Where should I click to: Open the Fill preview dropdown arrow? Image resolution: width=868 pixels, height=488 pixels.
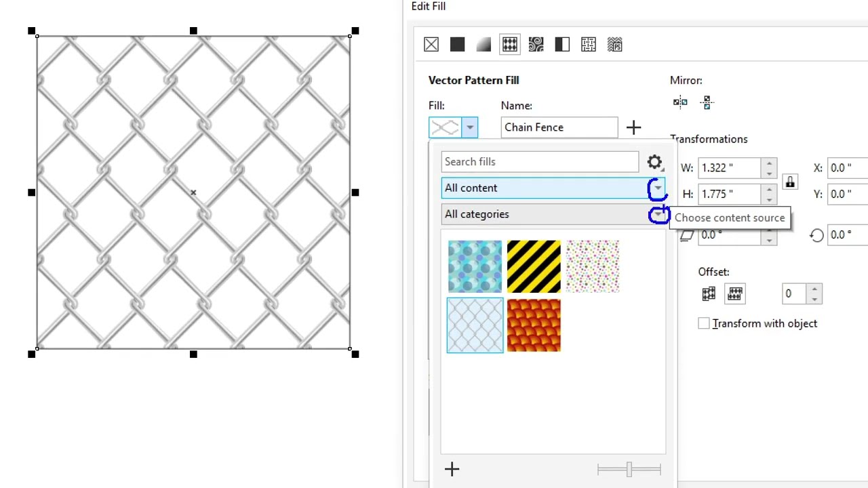coord(470,127)
